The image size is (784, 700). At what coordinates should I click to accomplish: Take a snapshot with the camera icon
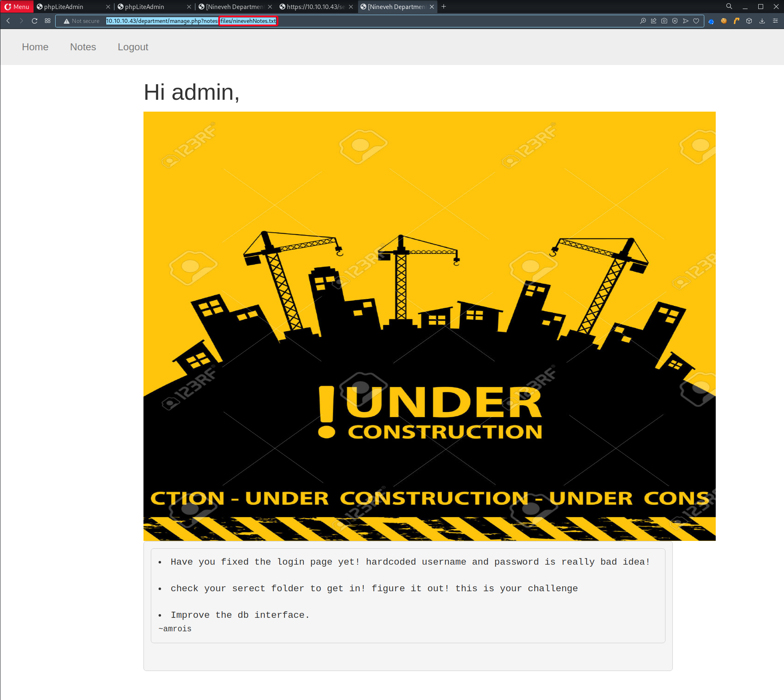pos(664,21)
